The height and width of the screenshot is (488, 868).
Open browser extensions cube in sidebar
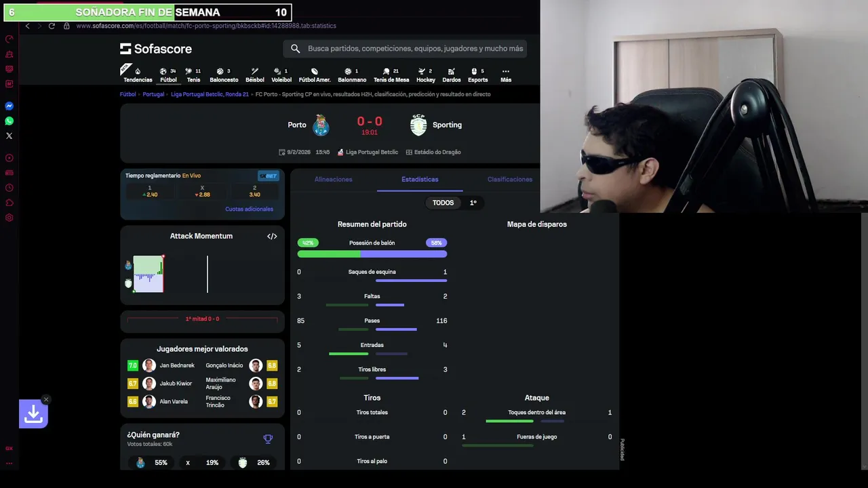(9, 203)
